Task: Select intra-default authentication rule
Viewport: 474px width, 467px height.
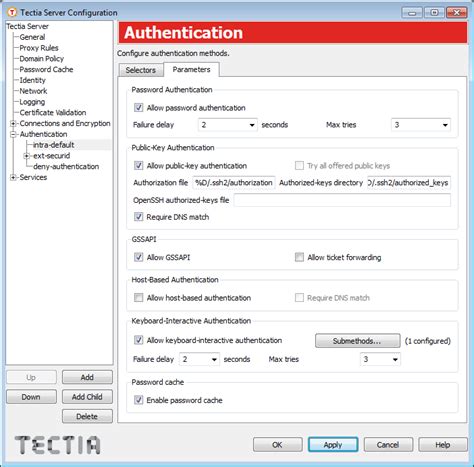Action: (x=53, y=145)
